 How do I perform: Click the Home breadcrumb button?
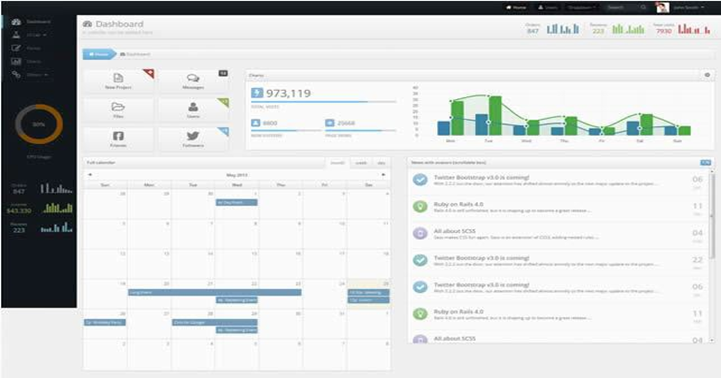(x=99, y=54)
